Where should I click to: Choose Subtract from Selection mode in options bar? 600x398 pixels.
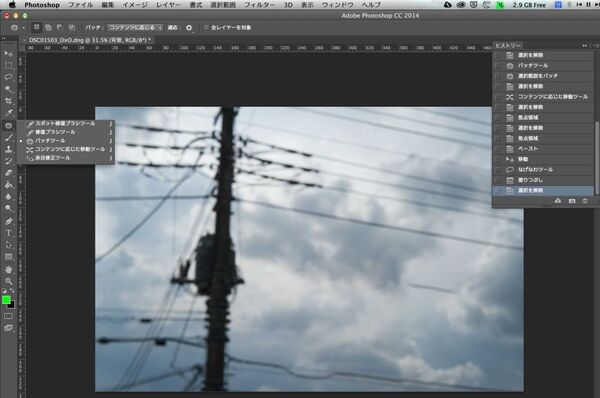tap(60, 27)
